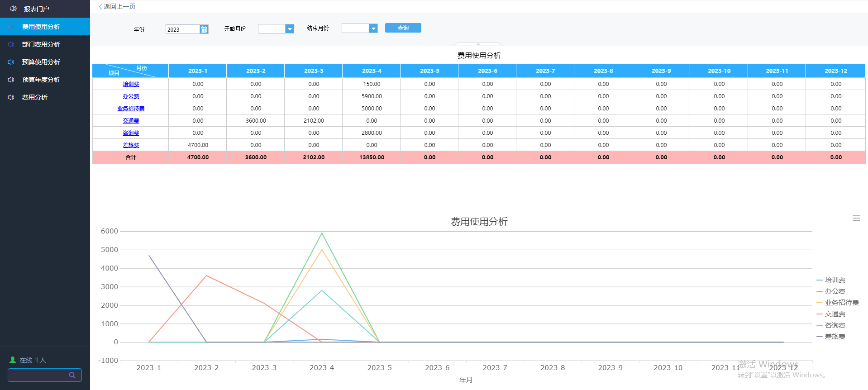Click the search magnifier icon in sidebar

click(x=72, y=375)
